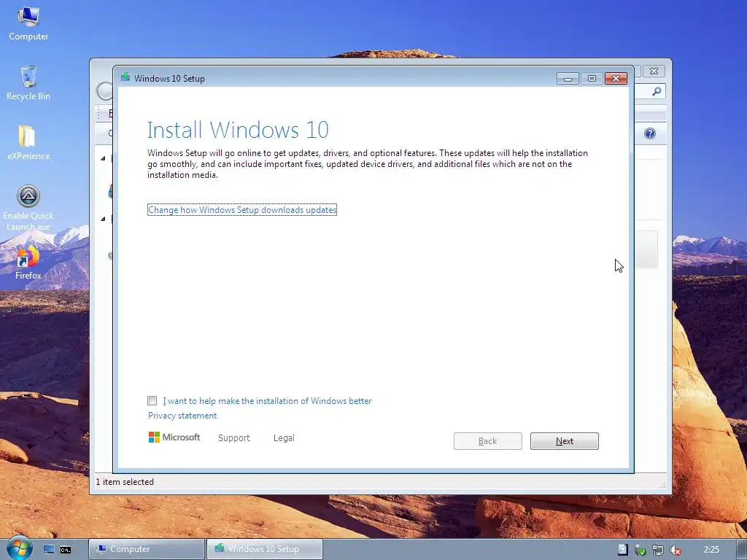Launch the Firefox desktop shortcut

[x=28, y=262]
